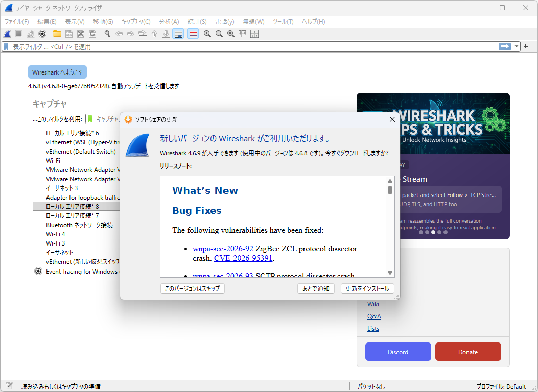Screen dimensions: 538x392
Task: Click the Donate button
Action: pos(468,352)
